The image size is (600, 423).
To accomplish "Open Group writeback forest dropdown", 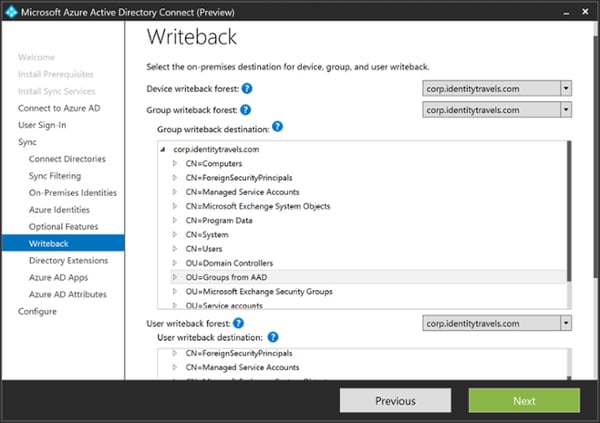I will [566, 110].
